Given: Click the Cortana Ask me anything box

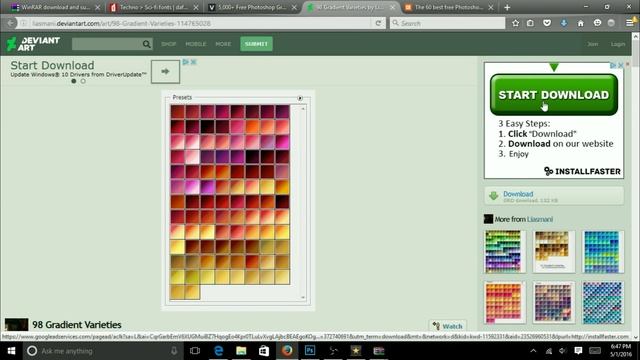Looking at the screenshot, I should [x=102, y=351].
